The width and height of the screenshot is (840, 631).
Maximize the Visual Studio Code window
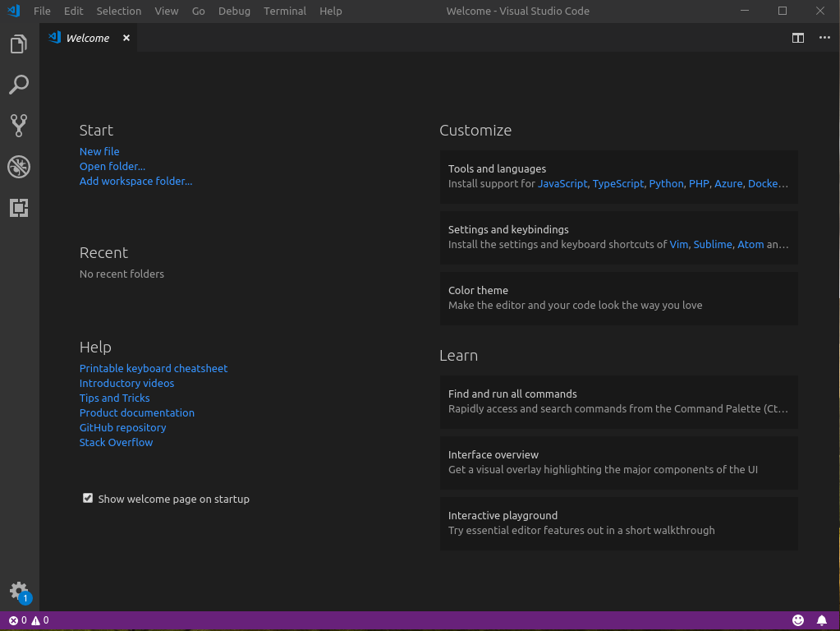(783, 11)
